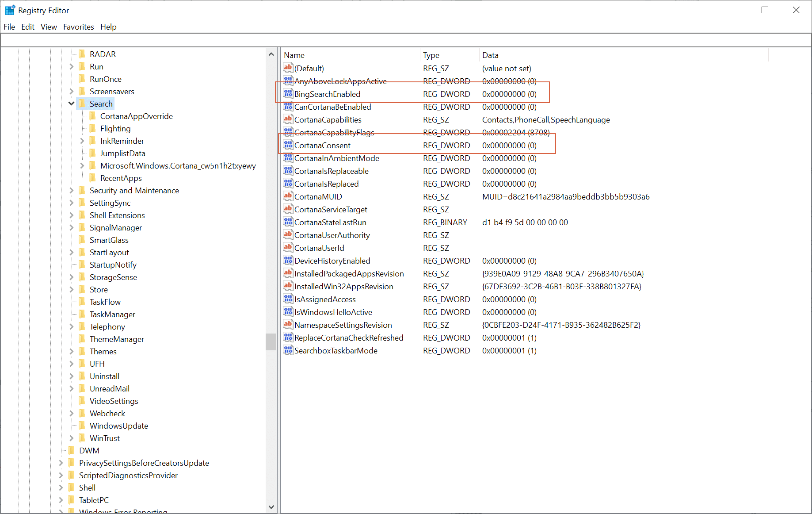The image size is (812, 514).
Task: Click the ReplaceCortanaCheckRefreshed DWORD icon
Action: point(288,337)
